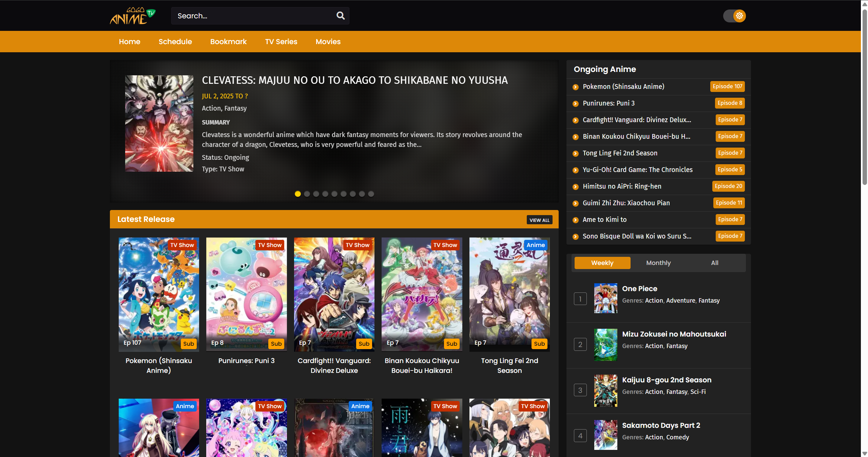
Task: Click the arrow icon beside Cardfight!! Vanguard ongoing row
Action: click(x=575, y=120)
